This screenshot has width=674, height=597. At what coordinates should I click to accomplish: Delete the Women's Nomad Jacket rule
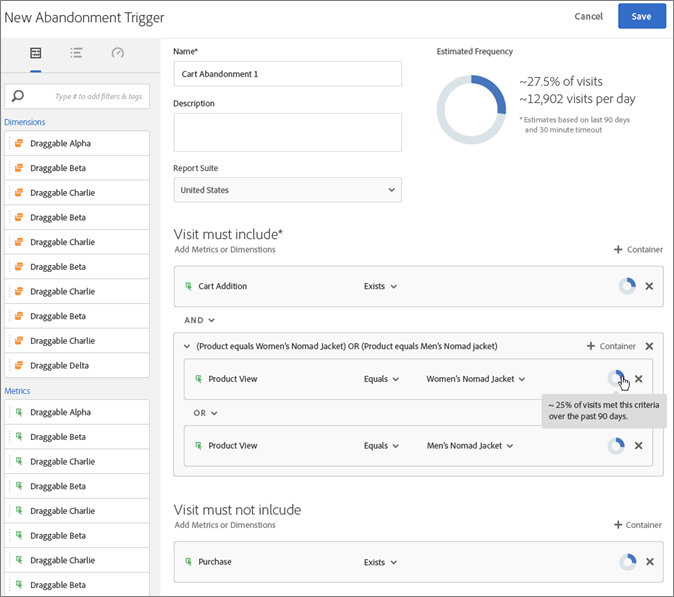click(x=639, y=379)
